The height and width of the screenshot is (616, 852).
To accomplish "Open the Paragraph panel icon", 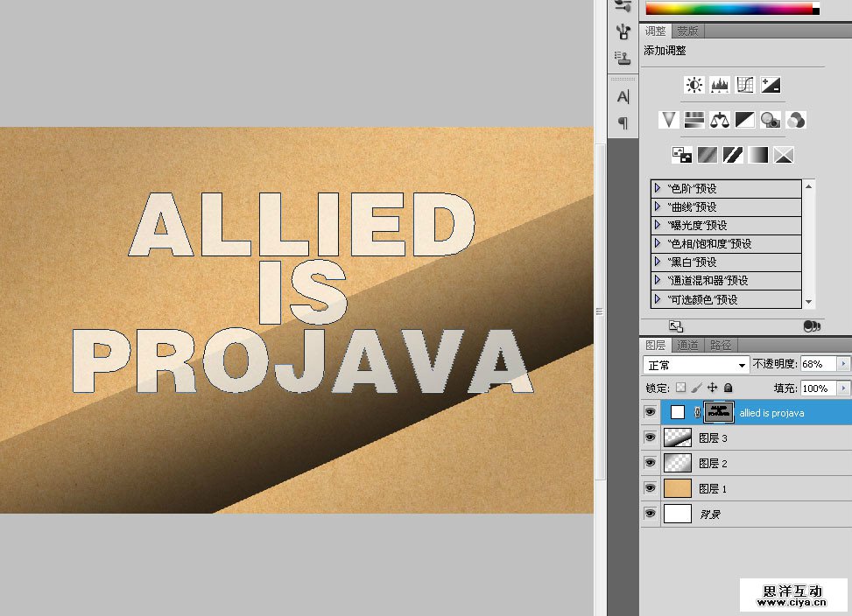I will click(623, 122).
